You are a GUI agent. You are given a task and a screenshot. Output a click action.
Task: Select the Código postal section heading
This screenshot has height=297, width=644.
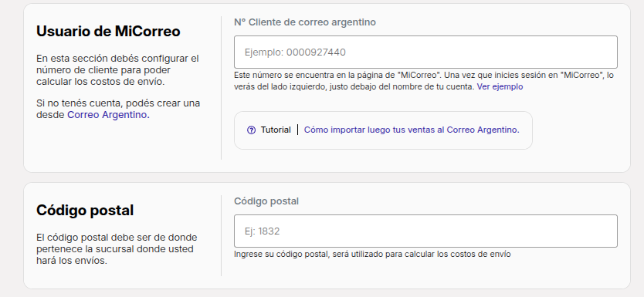85,210
